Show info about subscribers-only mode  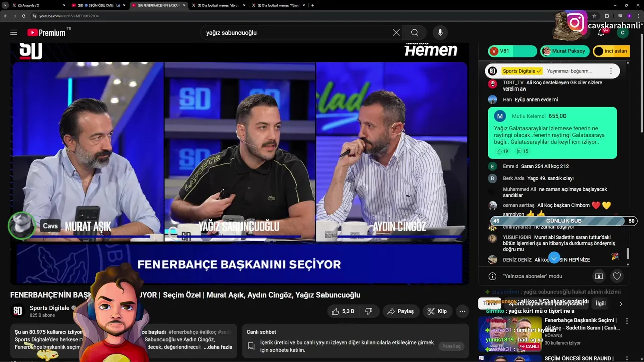492,276
